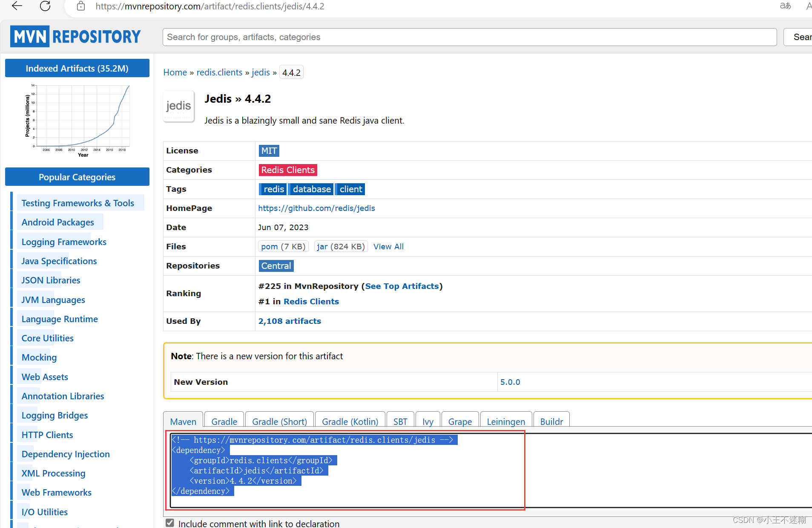Click View All files link

(388, 246)
